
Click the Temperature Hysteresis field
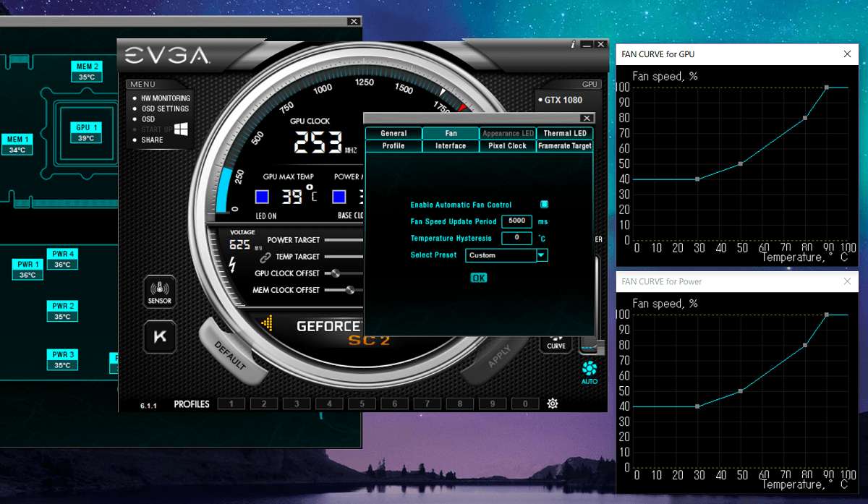click(516, 238)
